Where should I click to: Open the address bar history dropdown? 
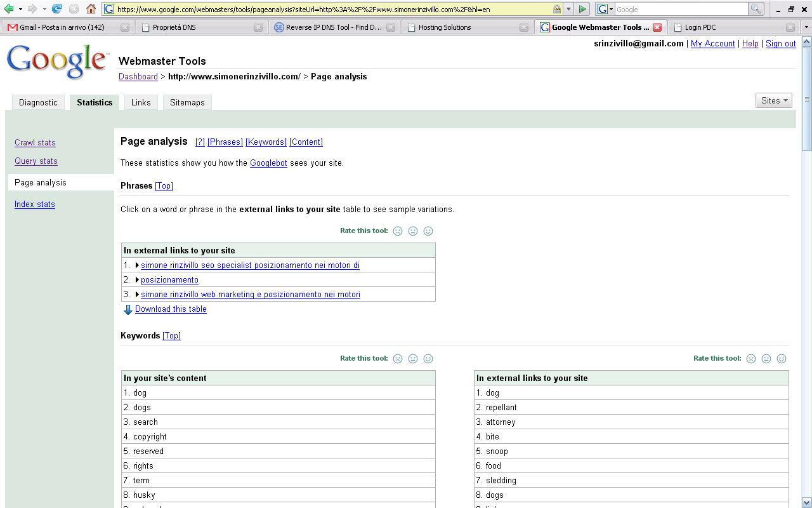[x=568, y=9]
